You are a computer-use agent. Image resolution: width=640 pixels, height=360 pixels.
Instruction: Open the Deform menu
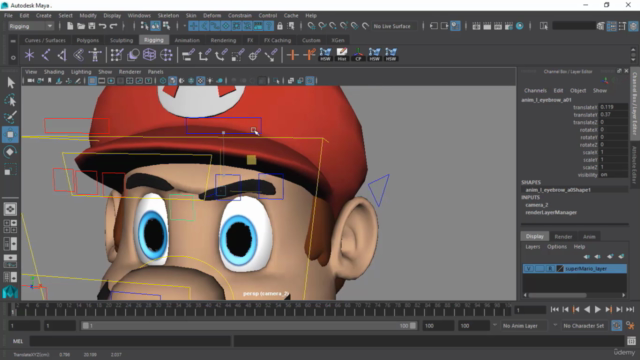(x=212, y=16)
